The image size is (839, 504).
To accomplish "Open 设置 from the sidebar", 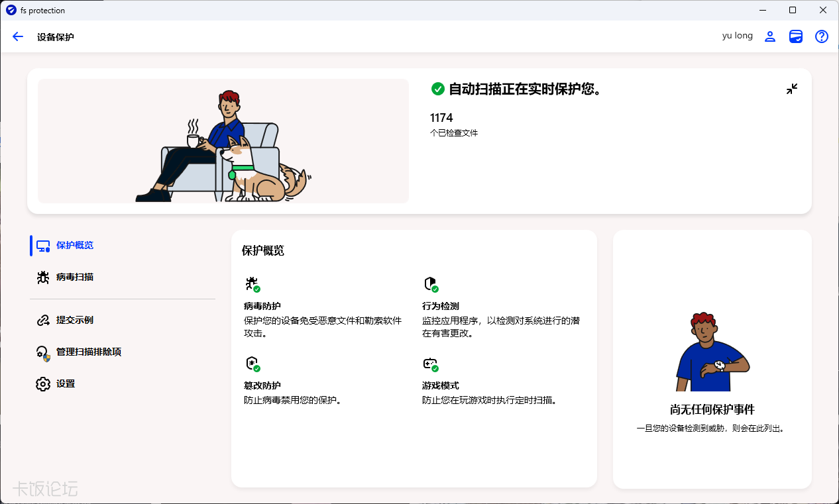I will pos(123,384).
